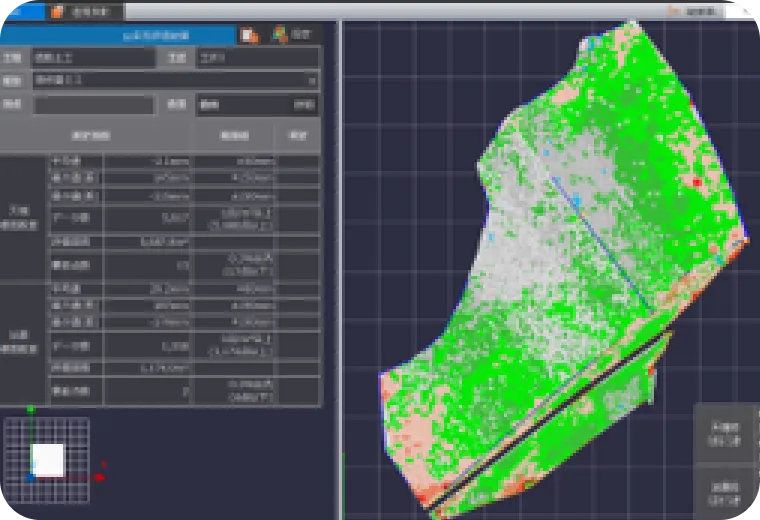Click the bright red spot on the heatmap
Screen dimensions: 760x520
pyautogui.click(x=697, y=182)
